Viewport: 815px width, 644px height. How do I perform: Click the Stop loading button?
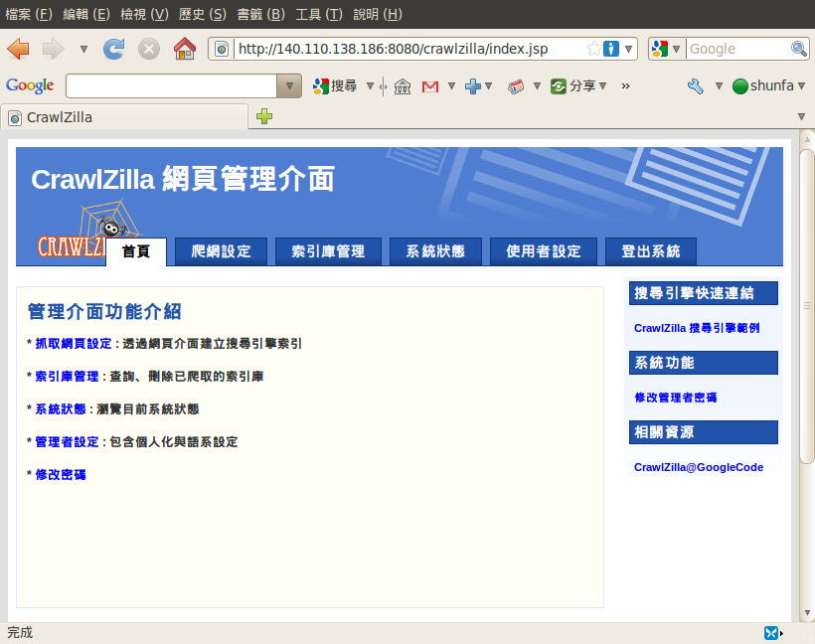pos(149,49)
